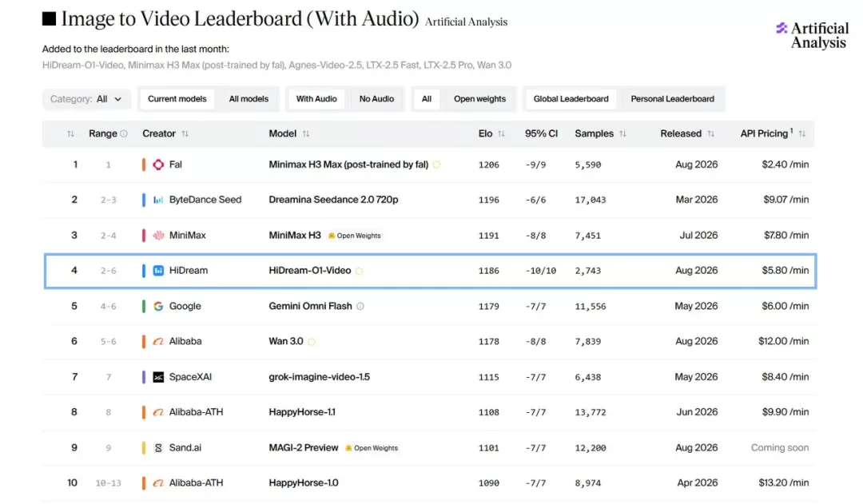Click the Fal creator logo icon
Screen dimensions: 863x504
(x=158, y=165)
